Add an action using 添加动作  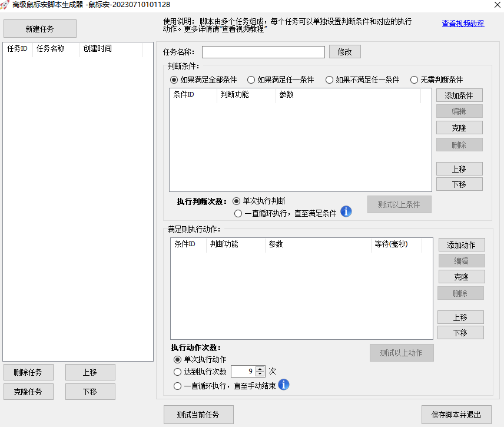click(460, 244)
